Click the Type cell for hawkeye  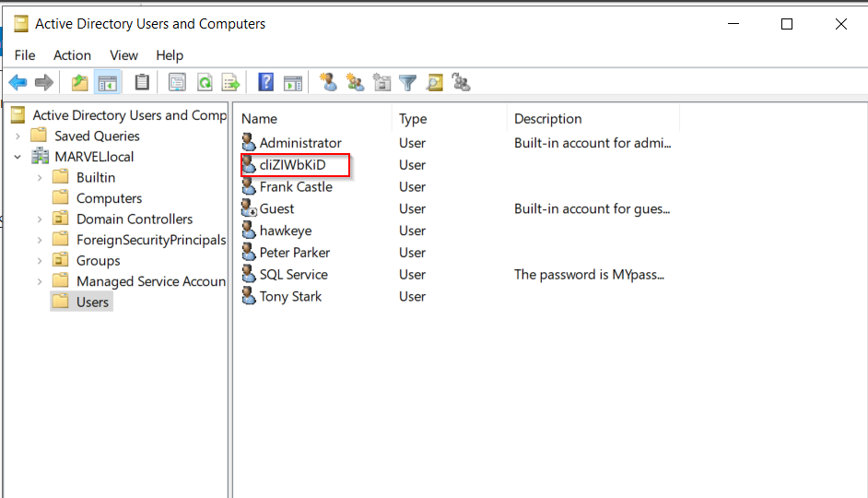coord(413,231)
